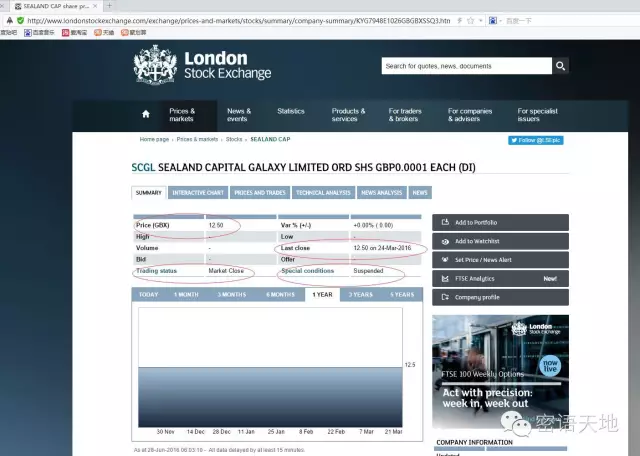Click the browser URL address bar

[x=239, y=20]
